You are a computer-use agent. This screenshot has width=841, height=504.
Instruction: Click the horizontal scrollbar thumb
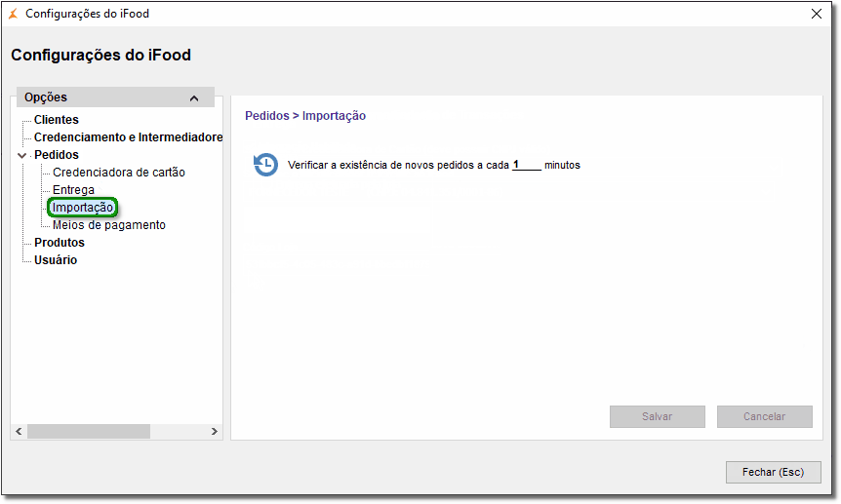coord(89,431)
